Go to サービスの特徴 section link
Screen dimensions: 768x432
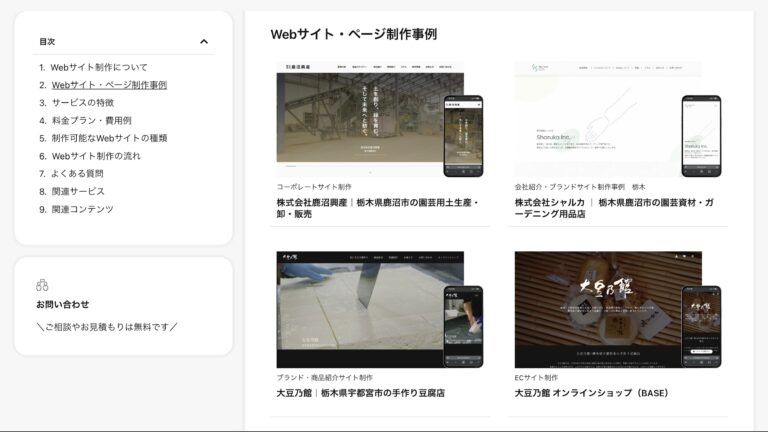point(83,102)
